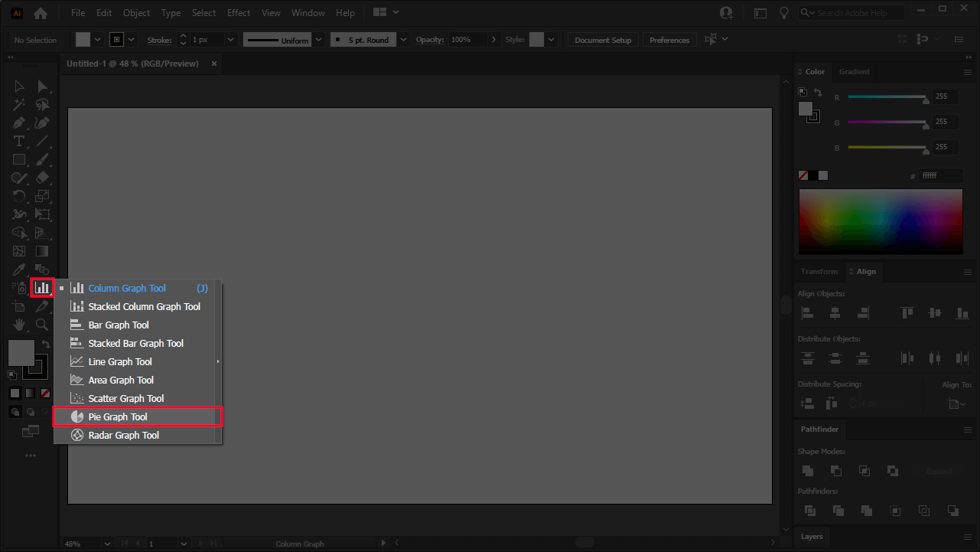Click the green G color slider
The image size is (980, 552).
tap(887, 122)
